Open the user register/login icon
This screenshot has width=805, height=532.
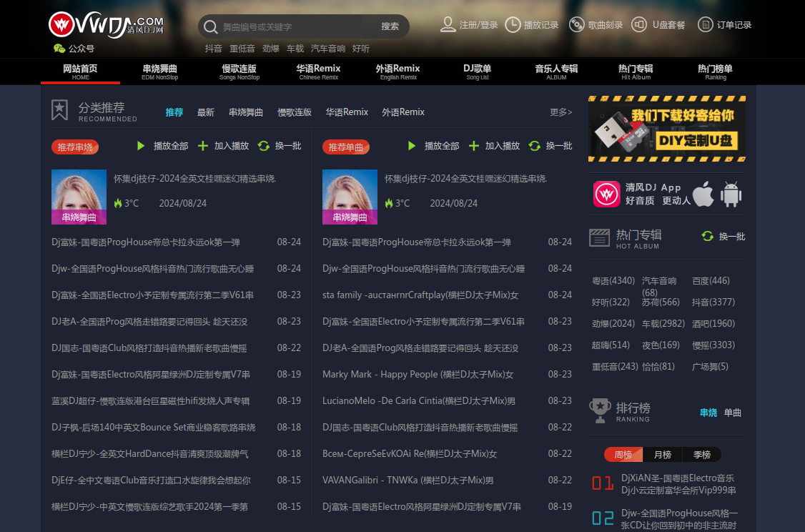448,24
